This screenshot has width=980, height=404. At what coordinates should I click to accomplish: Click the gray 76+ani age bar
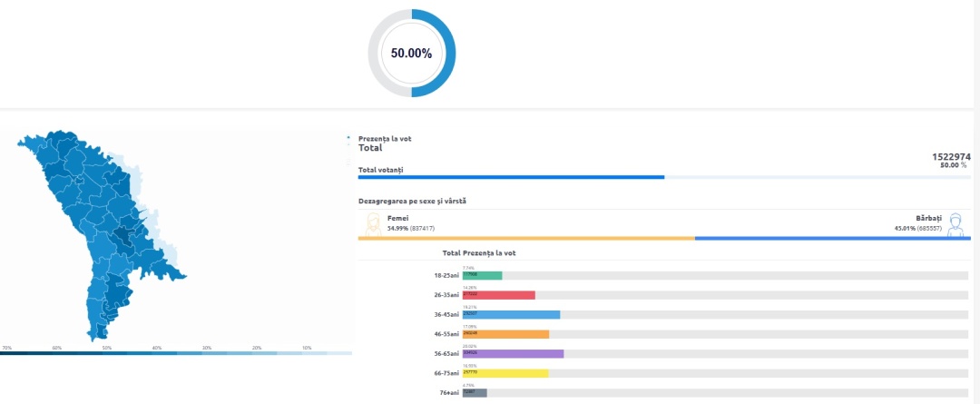[x=475, y=392]
